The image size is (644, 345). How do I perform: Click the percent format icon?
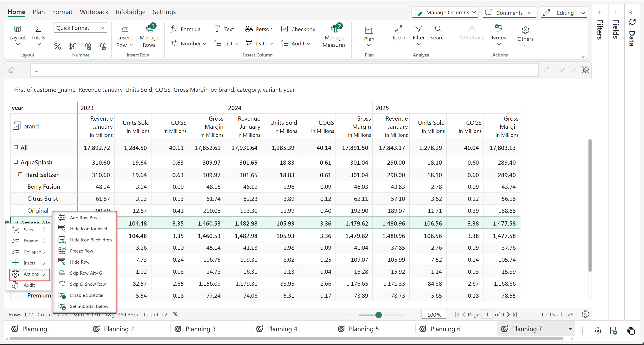[57, 46]
